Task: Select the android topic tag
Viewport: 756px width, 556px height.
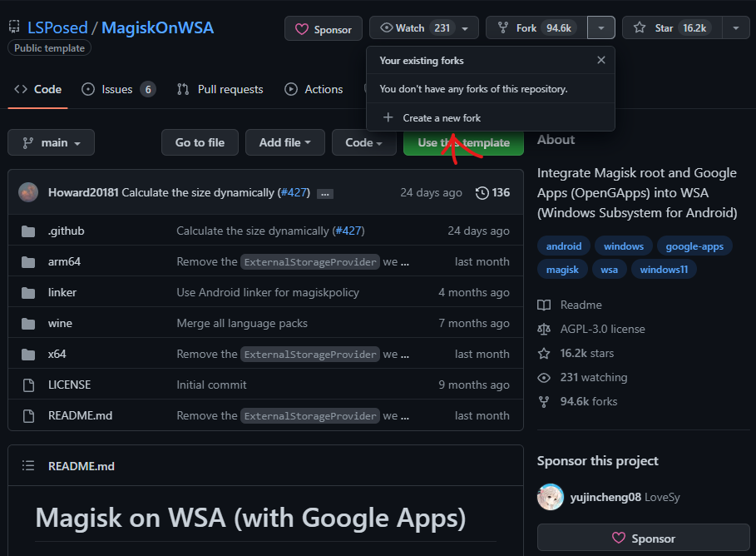Action: click(564, 246)
